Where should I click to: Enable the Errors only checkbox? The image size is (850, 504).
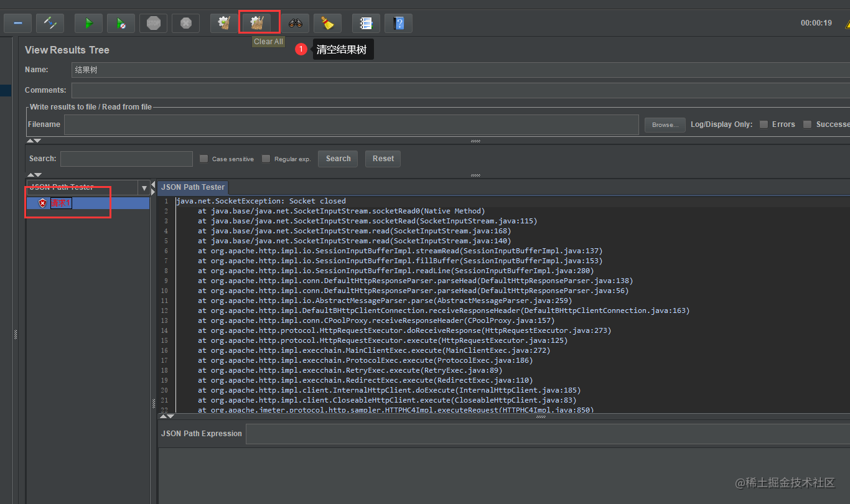point(764,124)
